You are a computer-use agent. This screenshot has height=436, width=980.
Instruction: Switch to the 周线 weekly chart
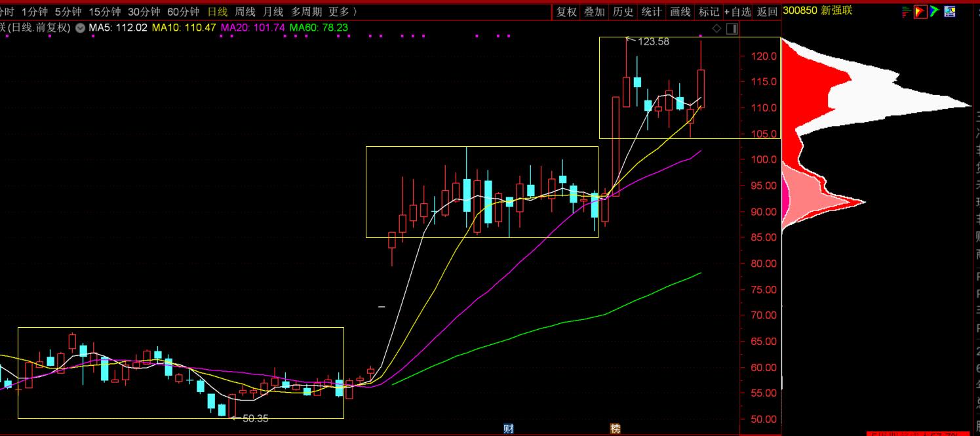coord(245,12)
